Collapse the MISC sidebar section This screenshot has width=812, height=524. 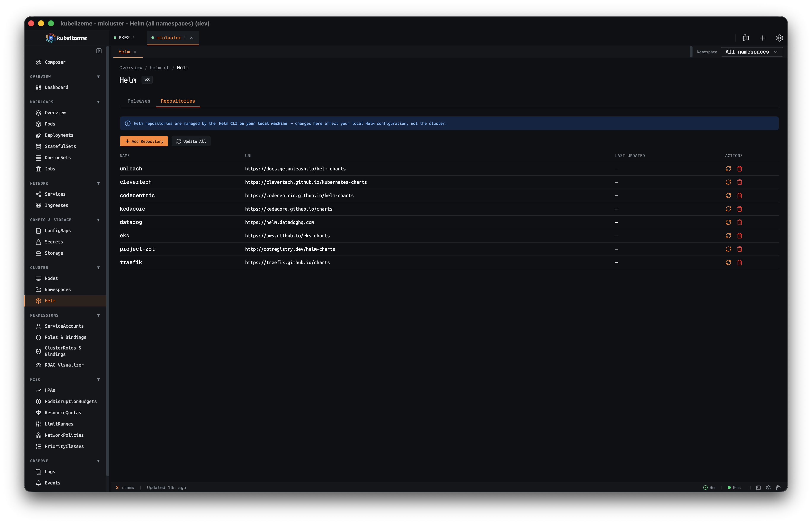click(x=98, y=379)
